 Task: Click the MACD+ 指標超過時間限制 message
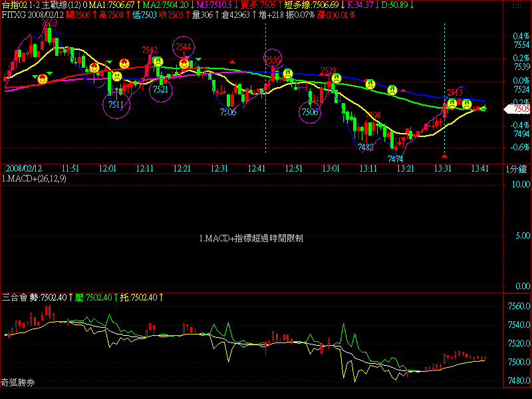[251, 237]
